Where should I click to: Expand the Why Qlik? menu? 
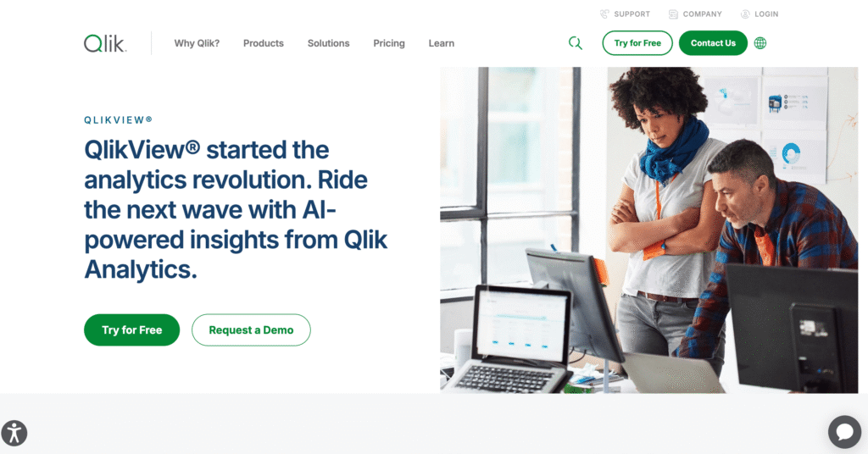coord(197,43)
